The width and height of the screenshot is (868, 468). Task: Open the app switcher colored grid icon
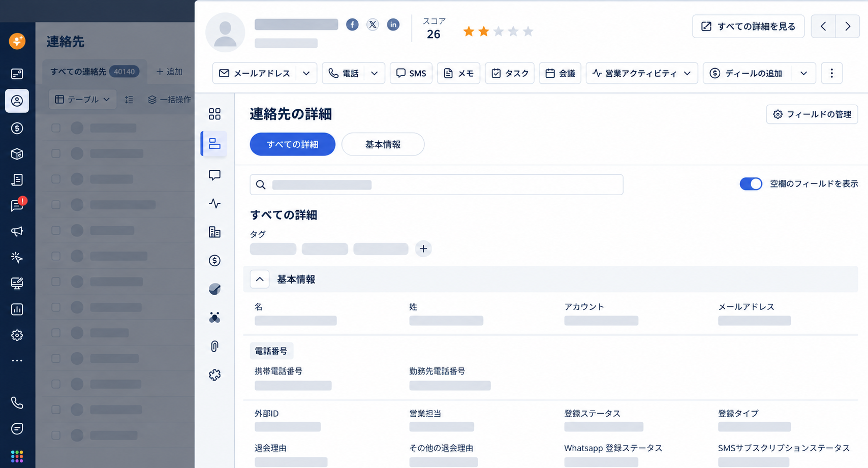17,456
